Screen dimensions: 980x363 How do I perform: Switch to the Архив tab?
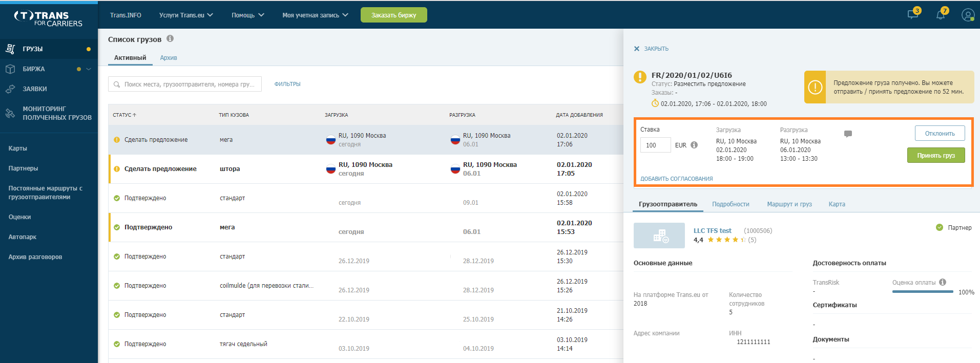(169, 58)
